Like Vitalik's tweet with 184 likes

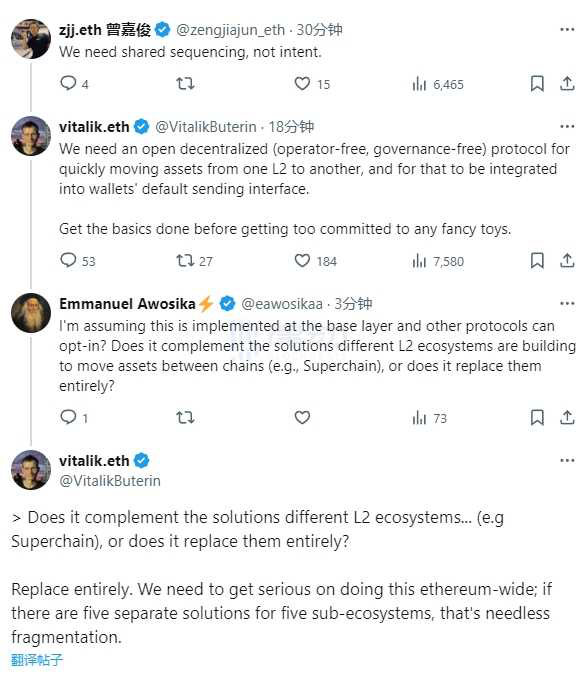click(x=315, y=261)
